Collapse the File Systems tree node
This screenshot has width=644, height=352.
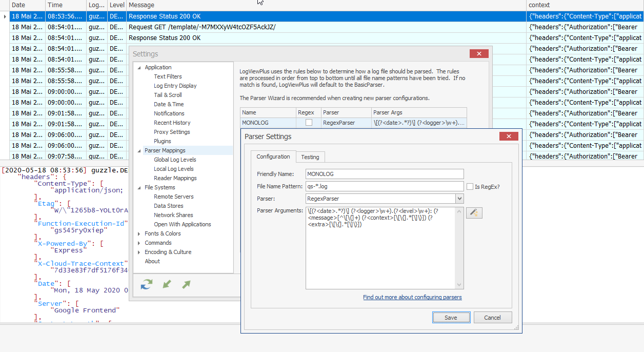tap(139, 187)
